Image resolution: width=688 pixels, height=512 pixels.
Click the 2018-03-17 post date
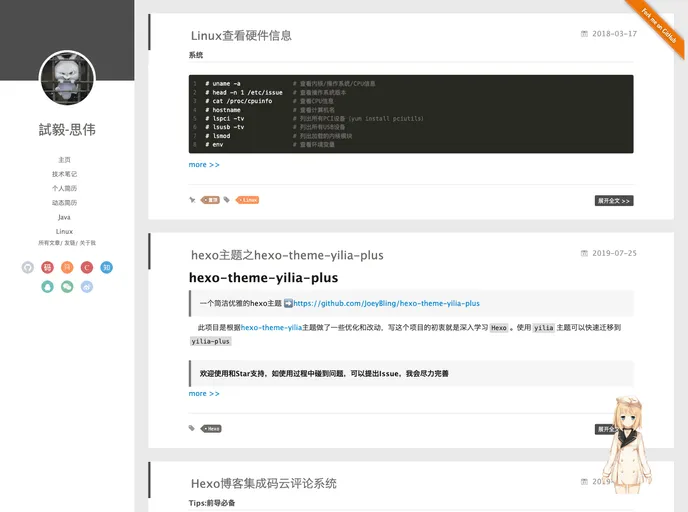[x=614, y=34]
